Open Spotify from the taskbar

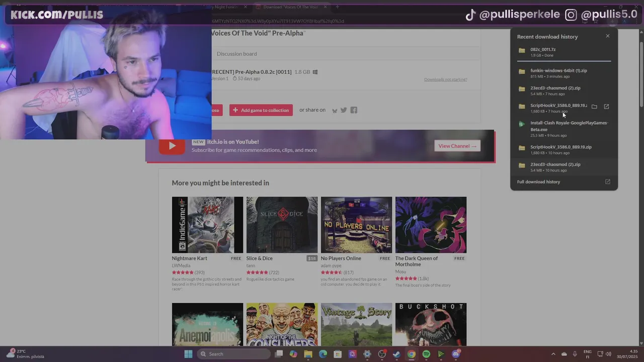pos(426,354)
